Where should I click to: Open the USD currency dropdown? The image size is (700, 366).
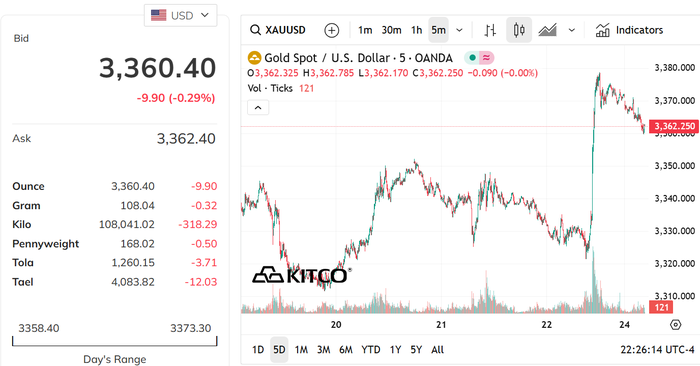click(180, 15)
